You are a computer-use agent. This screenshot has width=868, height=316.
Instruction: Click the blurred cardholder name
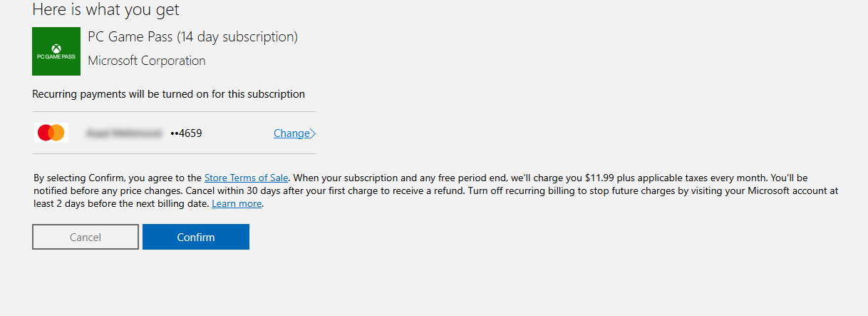tap(123, 133)
